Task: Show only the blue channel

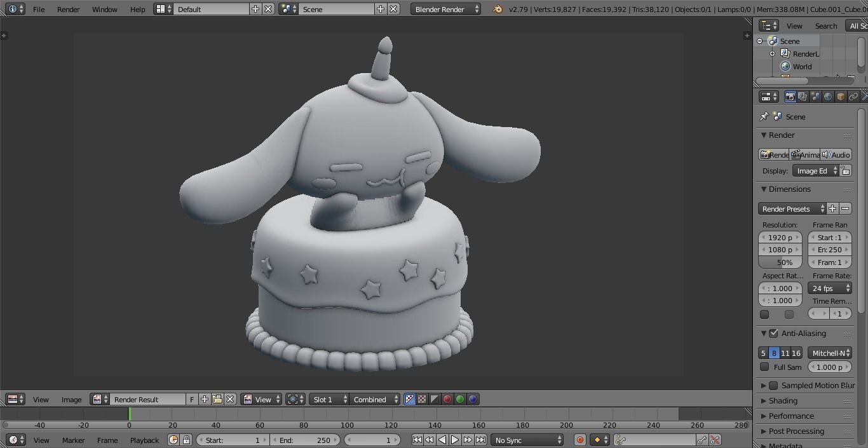Action: click(x=473, y=400)
